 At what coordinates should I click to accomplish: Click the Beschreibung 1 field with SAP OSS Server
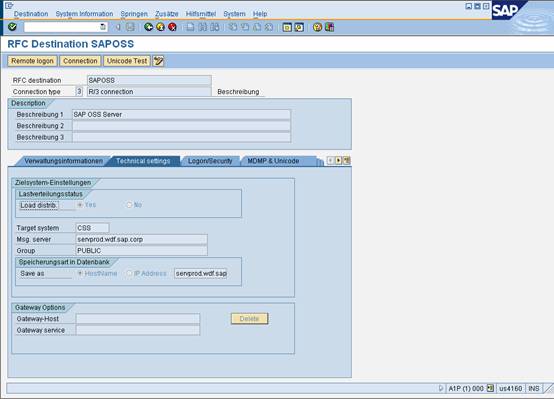(181, 115)
